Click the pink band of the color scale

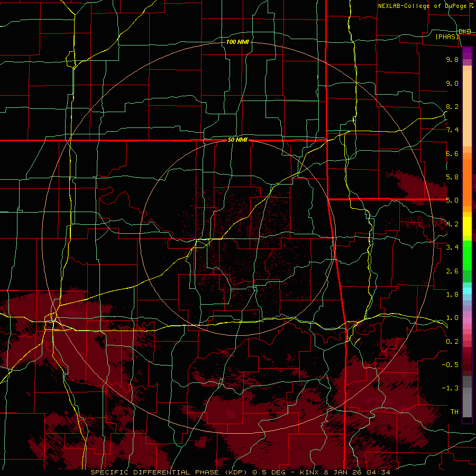pyautogui.click(x=467, y=321)
